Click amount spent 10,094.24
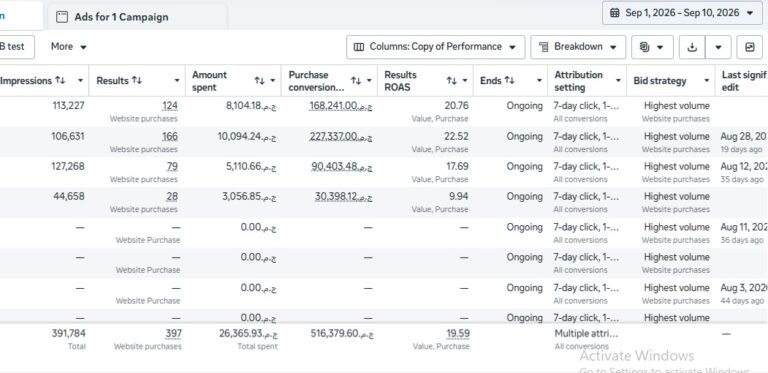 click(247, 136)
